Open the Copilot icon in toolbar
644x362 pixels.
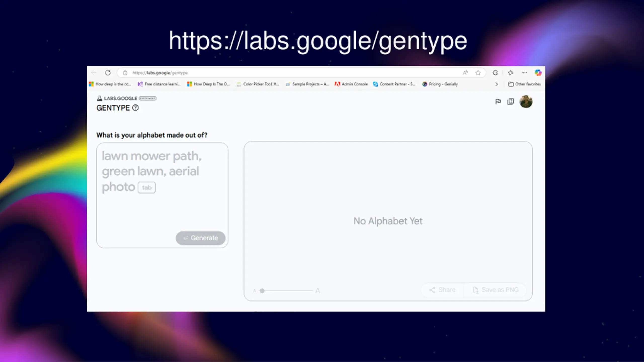tap(538, 73)
